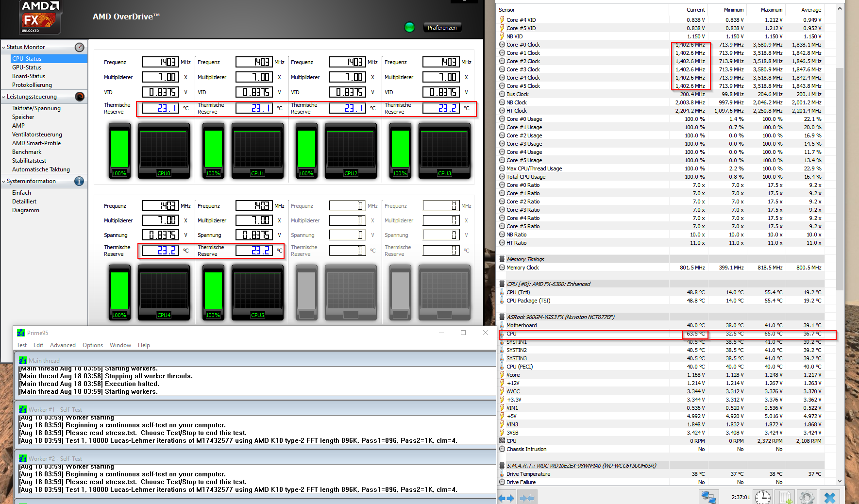The width and height of the screenshot is (859, 504).
Task: Select the Chassis Intrusion sensor row
Action: pyautogui.click(x=661, y=449)
